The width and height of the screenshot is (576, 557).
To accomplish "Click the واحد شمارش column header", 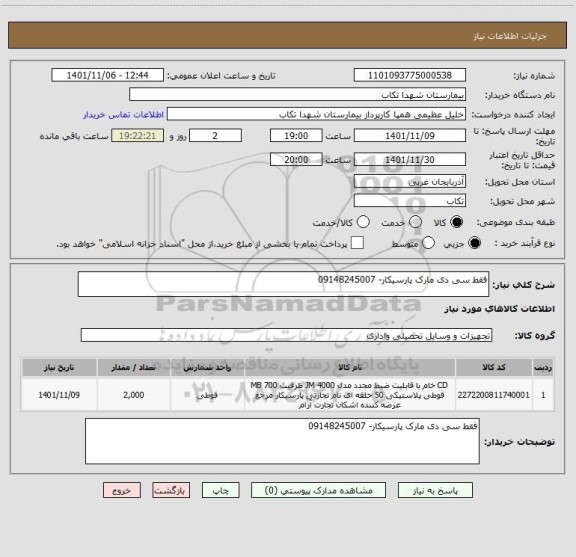I will click(x=207, y=367).
